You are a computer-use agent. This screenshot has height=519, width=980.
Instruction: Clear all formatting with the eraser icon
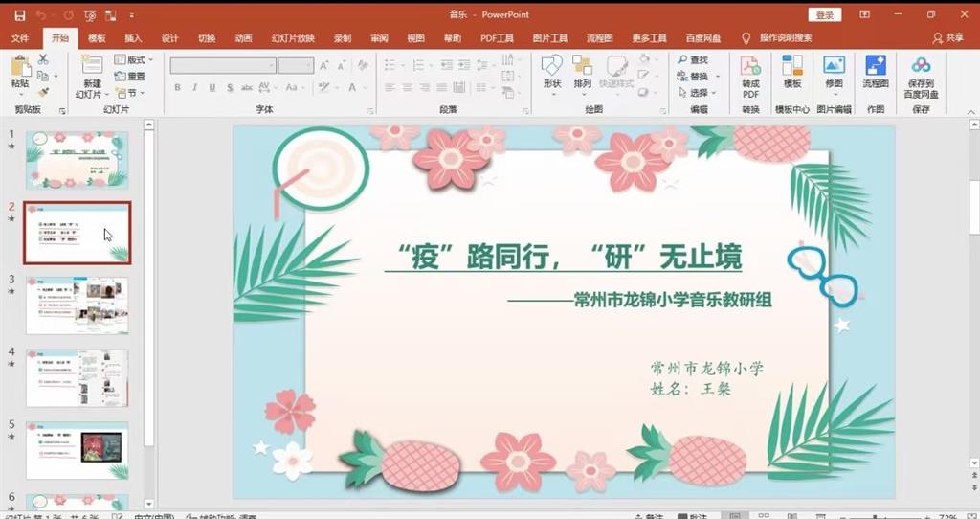(363, 66)
